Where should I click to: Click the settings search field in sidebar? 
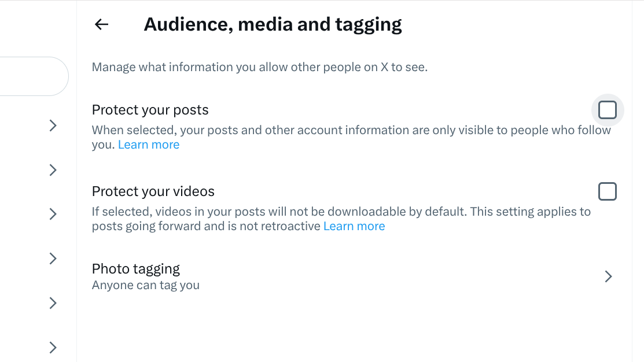(32, 76)
